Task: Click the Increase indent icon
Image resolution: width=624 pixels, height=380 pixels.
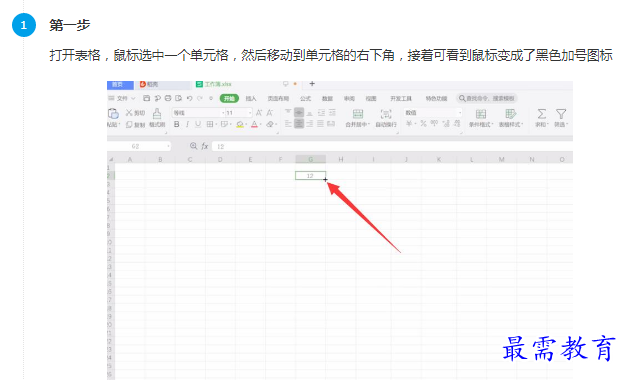Action: coord(332,112)
